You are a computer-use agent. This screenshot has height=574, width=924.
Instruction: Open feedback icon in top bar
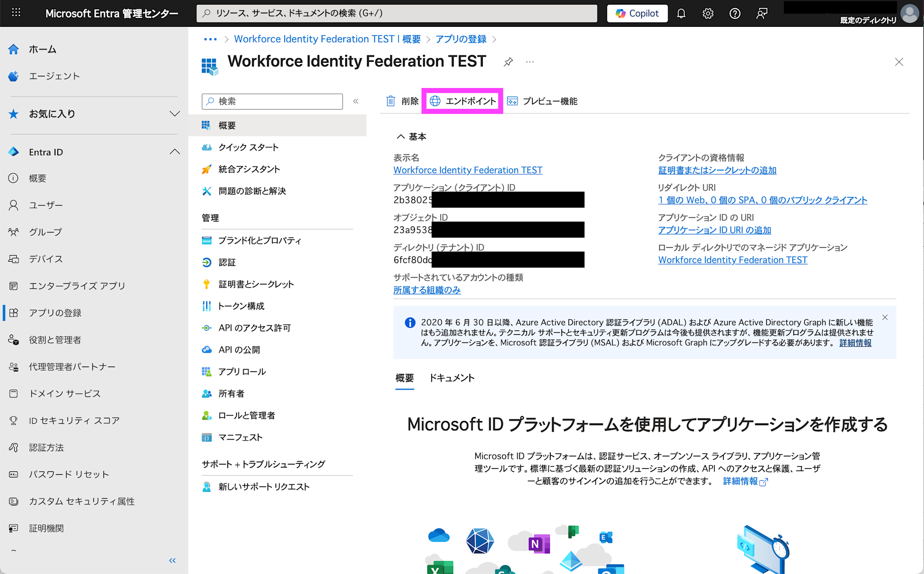(x=761, y=13)
